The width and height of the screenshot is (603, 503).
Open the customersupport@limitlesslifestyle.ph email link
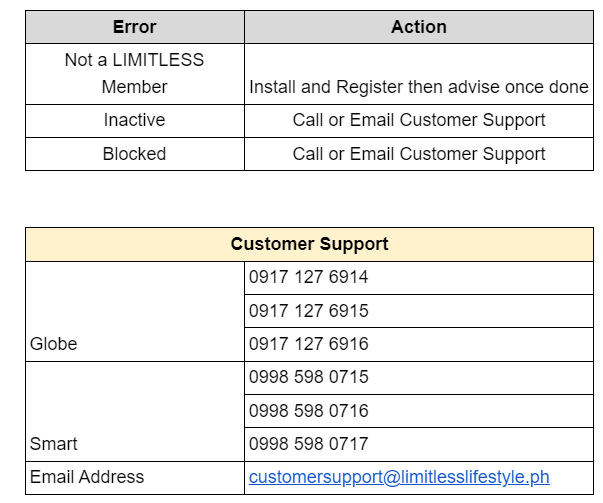click(399, 477)
